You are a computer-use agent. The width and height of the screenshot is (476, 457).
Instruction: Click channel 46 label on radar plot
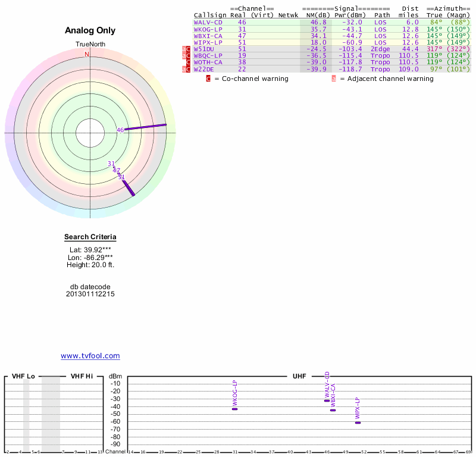point(120,130)
